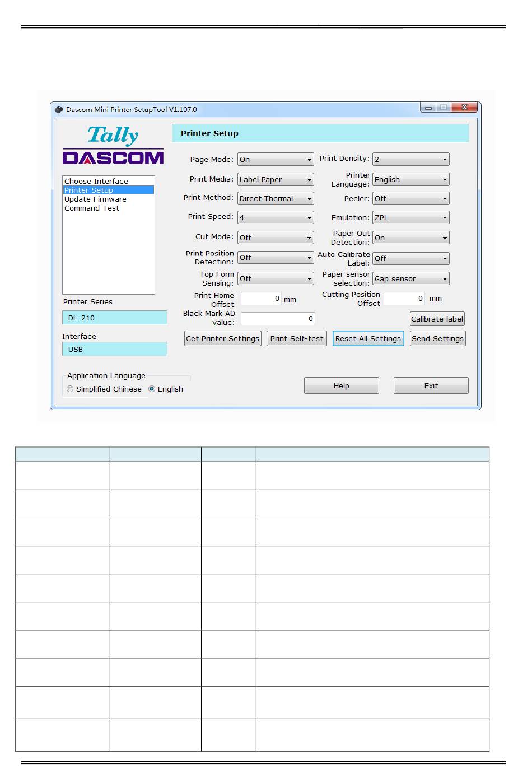This screenshot has height=777, width=532.
Task: Select the English application language option
Action: [x=152, y=389]
